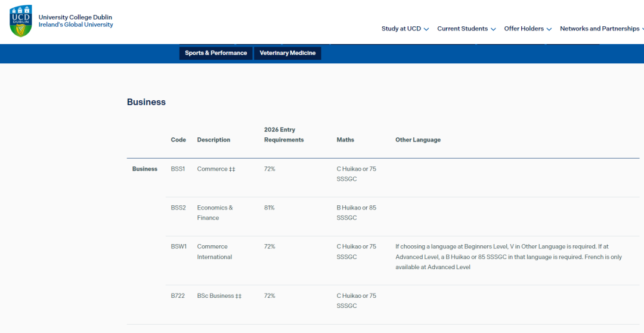Screen dimensions: 644x333
Task: Expand the Study at UCD menu
Action: (x=405, y=29)
